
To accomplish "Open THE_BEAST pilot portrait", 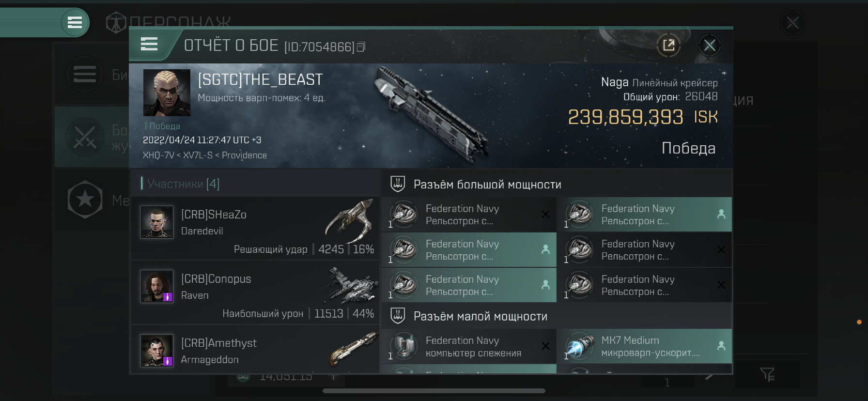I will click(167, 93).
